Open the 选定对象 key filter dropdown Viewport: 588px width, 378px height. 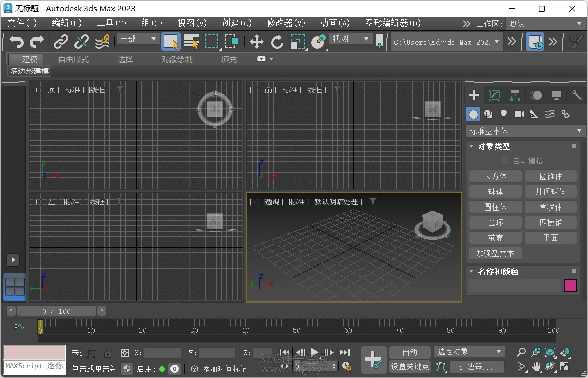469,352
